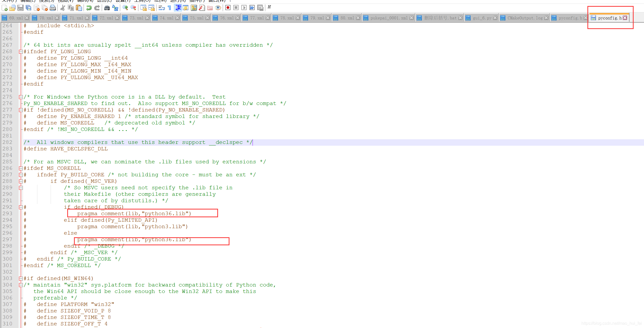Collapse the if defined(_MSC_VER) fold

(21, 181)
